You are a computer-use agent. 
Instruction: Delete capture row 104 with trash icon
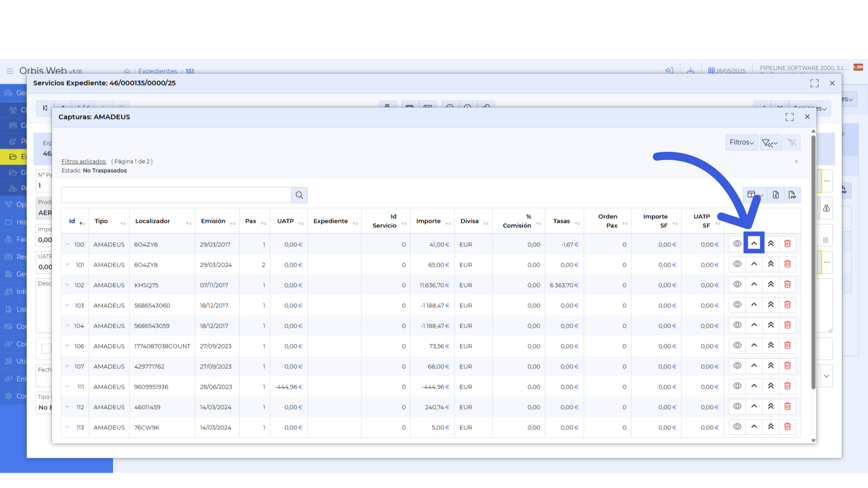coord(788,325)
